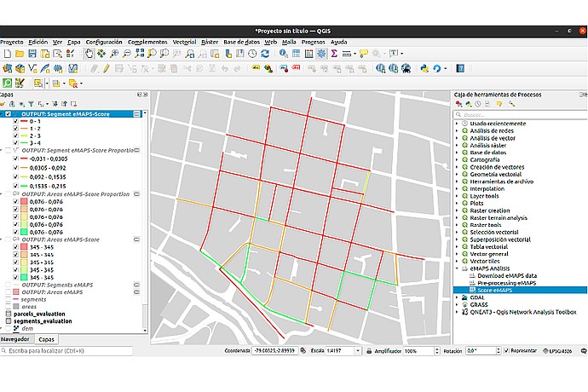
Task: Open the Capa menu
Action: point(74,42)
